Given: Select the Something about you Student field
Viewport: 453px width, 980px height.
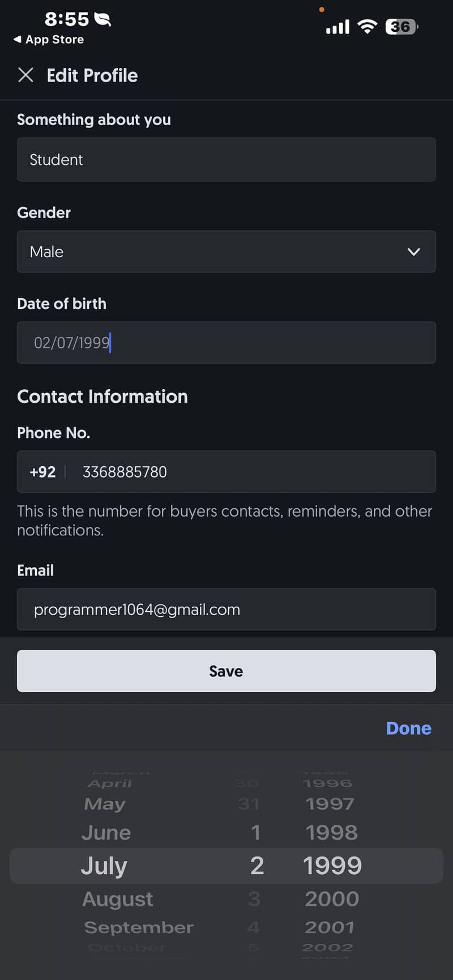Looking at the screenshot, I should [x=226, y=160].
